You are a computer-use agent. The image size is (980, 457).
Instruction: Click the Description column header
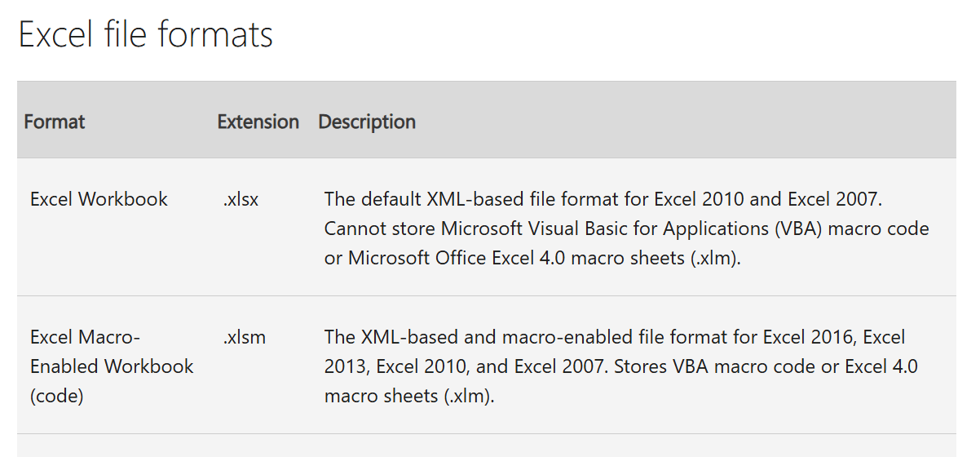(367, 122)
